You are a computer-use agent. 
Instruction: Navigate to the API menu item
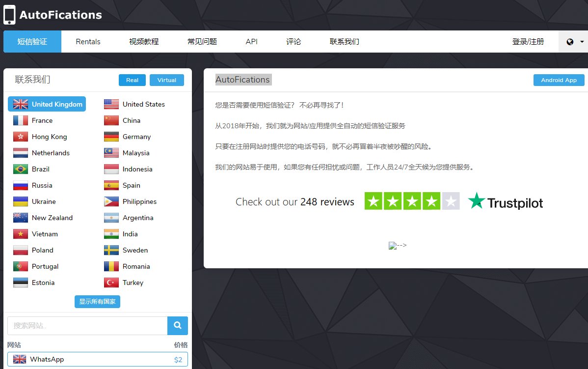pyautogui.click(x=252, y=42)
